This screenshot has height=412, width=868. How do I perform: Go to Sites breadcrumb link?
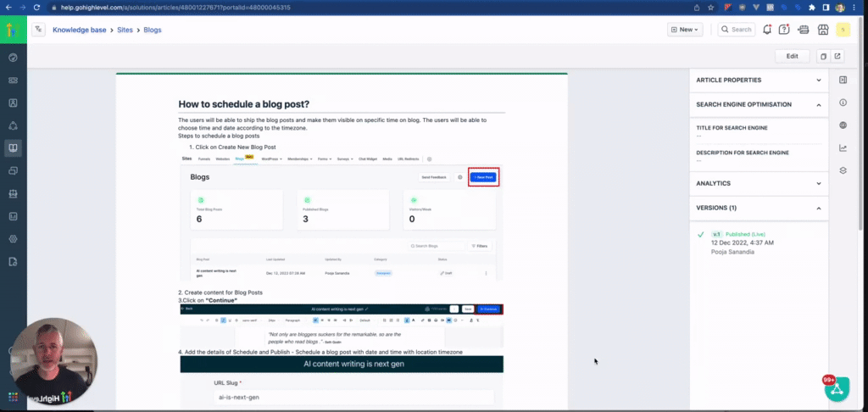(x=125, y=30)
